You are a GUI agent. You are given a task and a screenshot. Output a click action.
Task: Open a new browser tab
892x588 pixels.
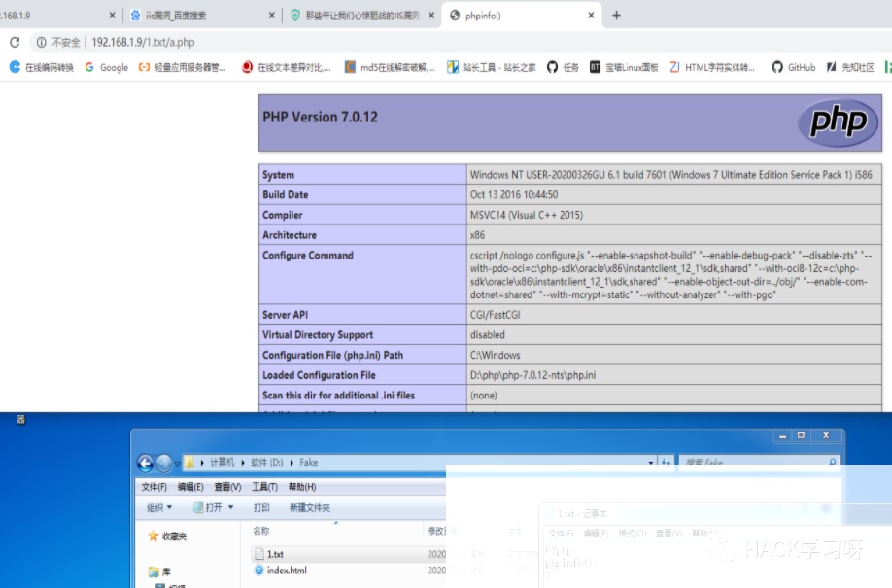[x=616, y=16]
